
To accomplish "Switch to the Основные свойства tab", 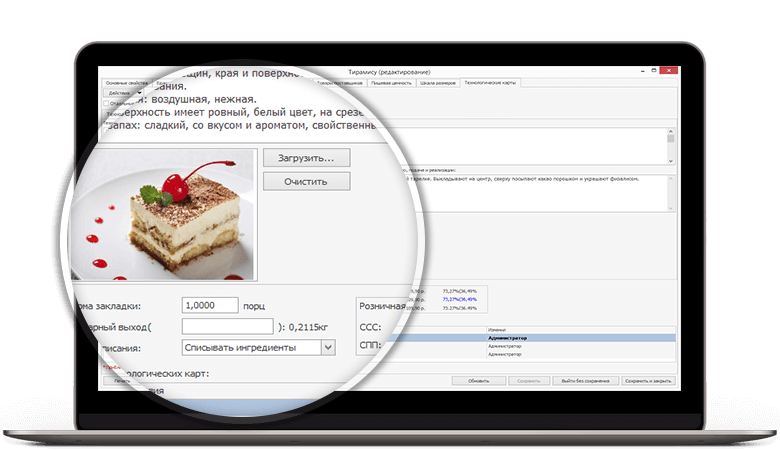I will [126, 82].
